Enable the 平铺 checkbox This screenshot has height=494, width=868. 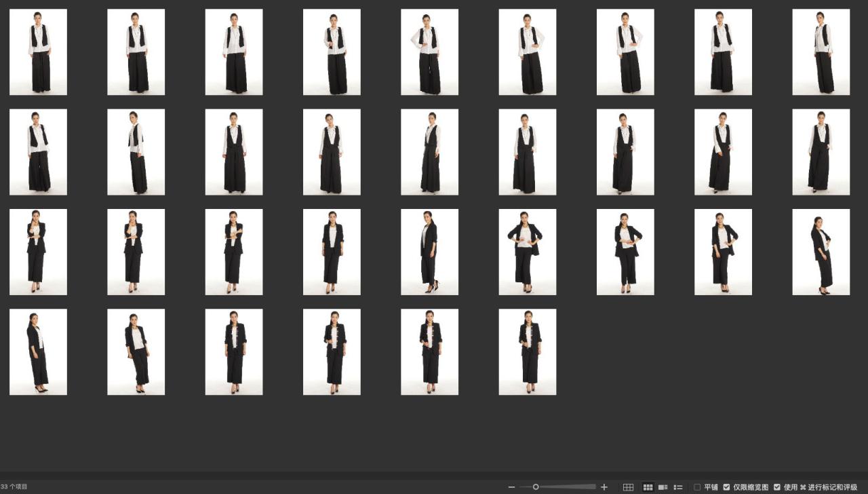(x=697, y=487)
